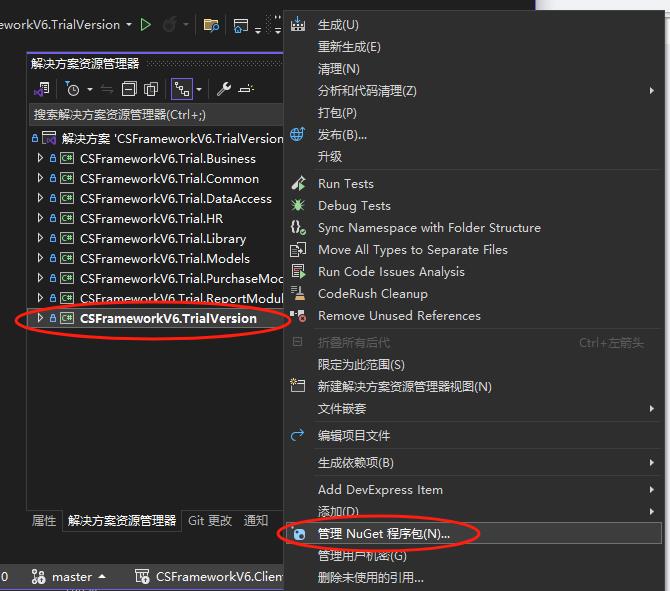Image resolution: width=670 pixels, height=591 pixels.
Task: Click the repository icon beside CSFrameworkV6.Client
Action: (x=142, y=576)
